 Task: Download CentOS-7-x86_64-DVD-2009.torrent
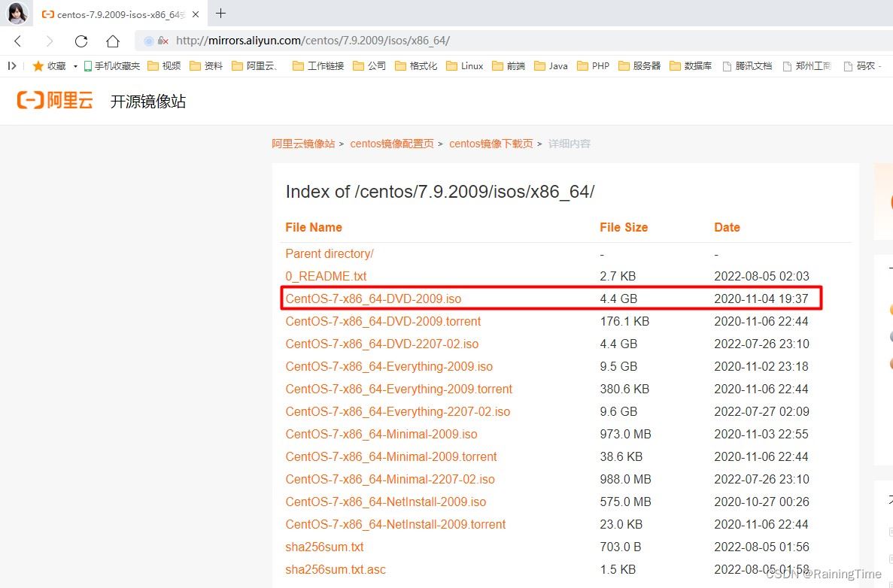[x=383, y=321]
